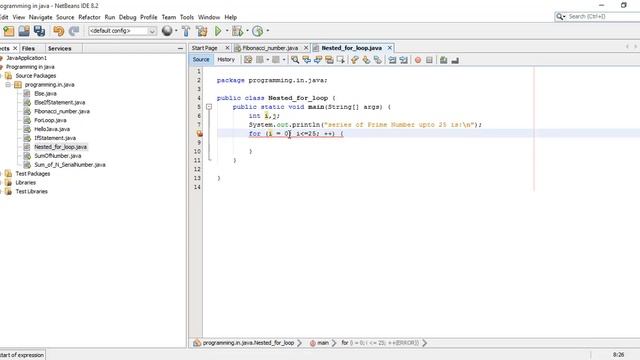Switch editor to Source view

pos(201,60)
